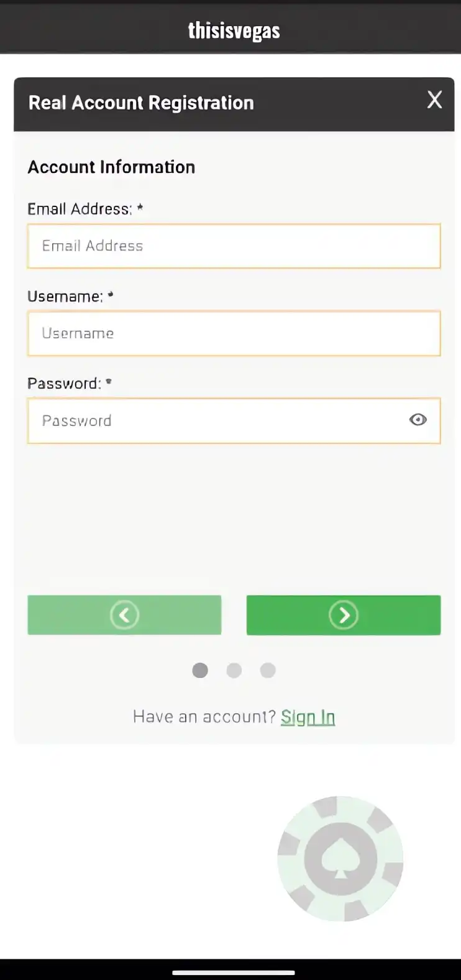The width and height of the screenshot is (461, 980).
Task: Open the Sign In link
Action: pyautogui.click(x=308, y=717)
